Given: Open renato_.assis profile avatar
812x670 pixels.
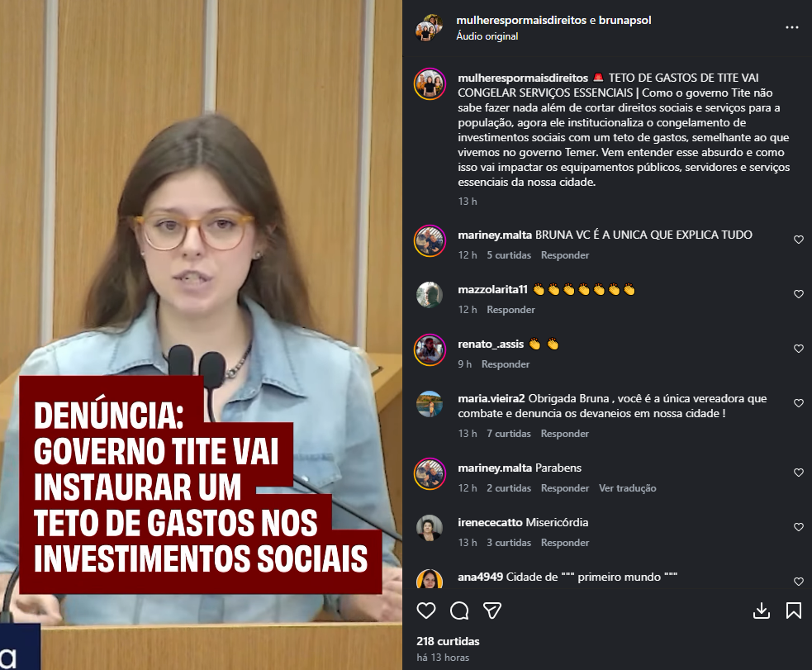Looking at the screenshot, I should 430,349.
